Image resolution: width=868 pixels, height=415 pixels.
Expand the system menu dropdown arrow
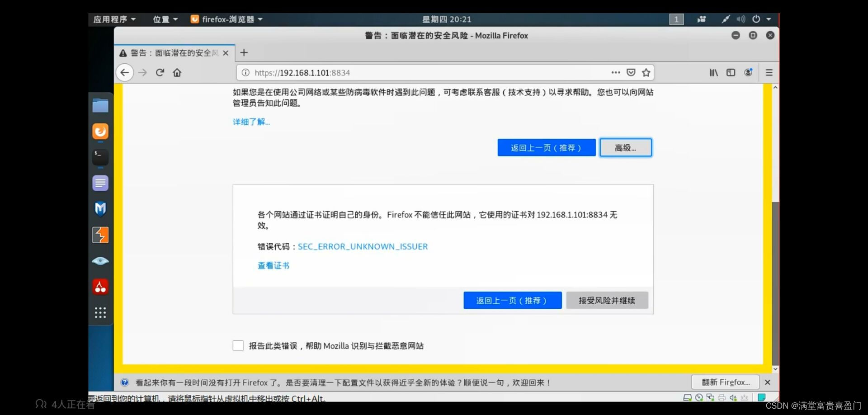[x=769, y=19]
